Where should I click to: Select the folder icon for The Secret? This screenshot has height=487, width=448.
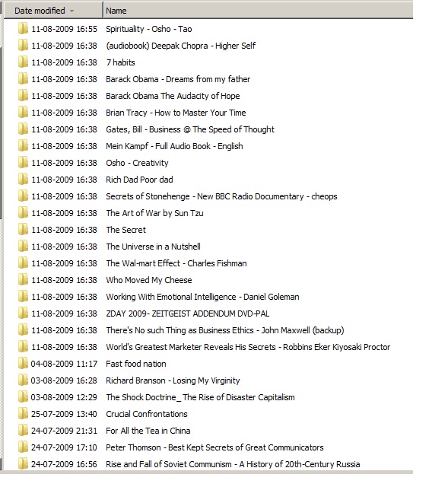[23, 230]
